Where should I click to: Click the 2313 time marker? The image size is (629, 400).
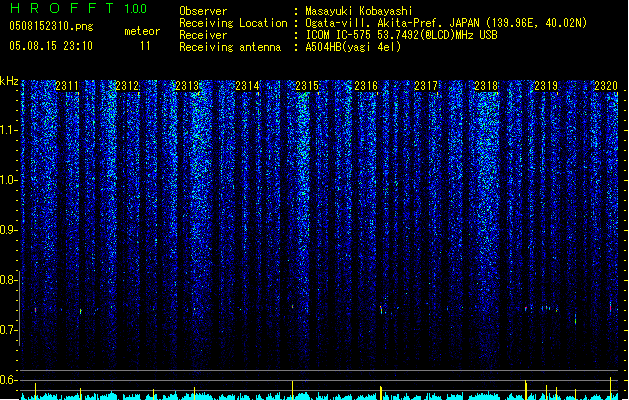pyautogui.click(x=187, y=86)
